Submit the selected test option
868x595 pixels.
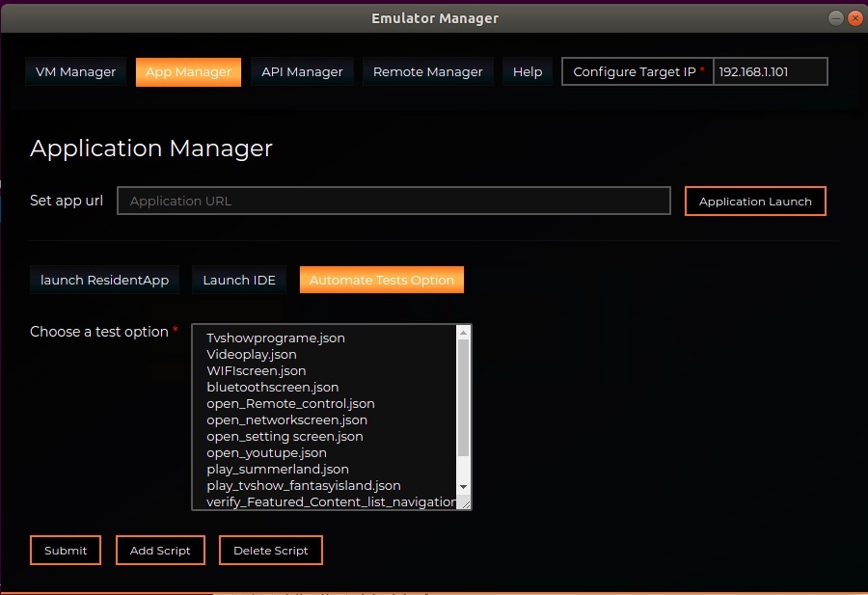[x=66, y=551]
